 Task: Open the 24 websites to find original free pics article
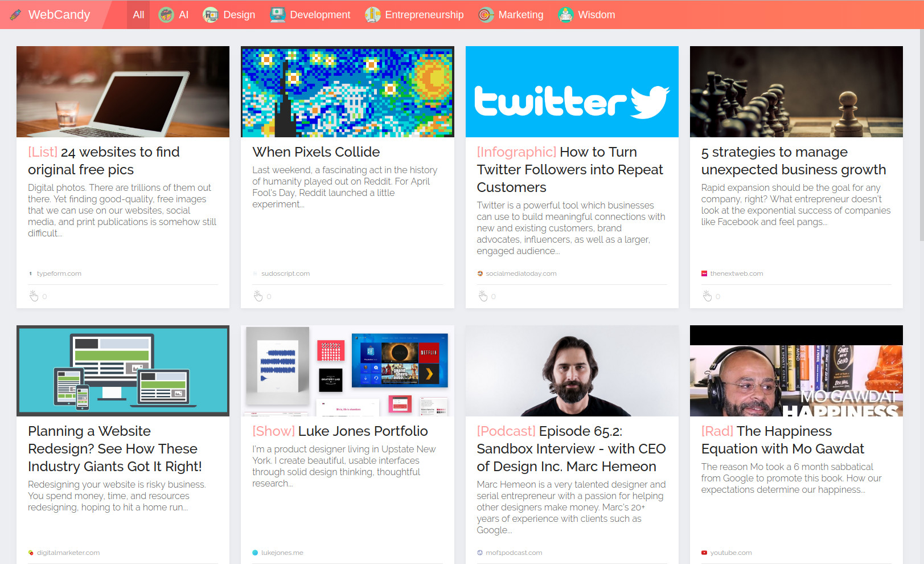click(104, 161)
